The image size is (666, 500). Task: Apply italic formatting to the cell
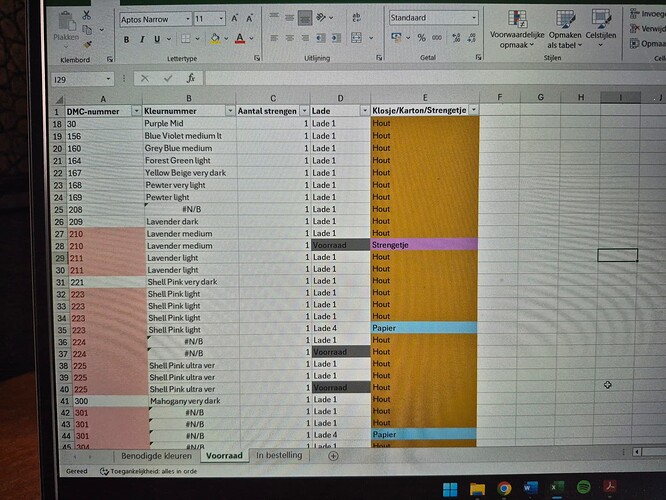[x=142, y=39]
